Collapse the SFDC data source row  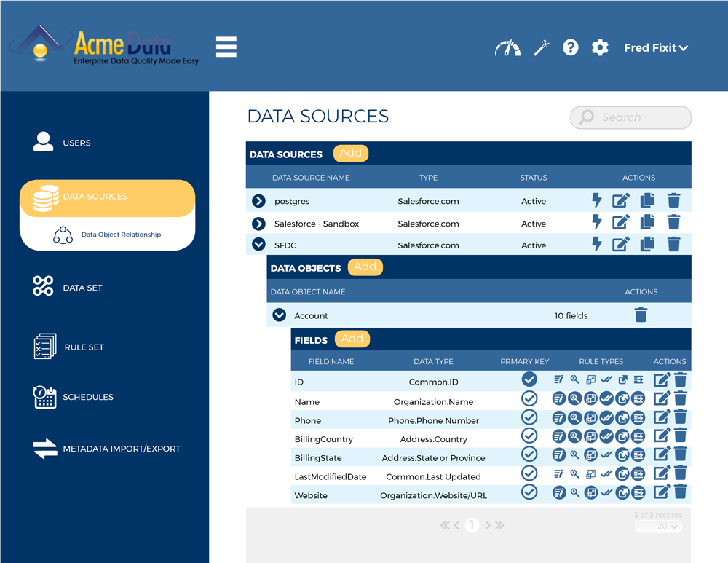258,245
